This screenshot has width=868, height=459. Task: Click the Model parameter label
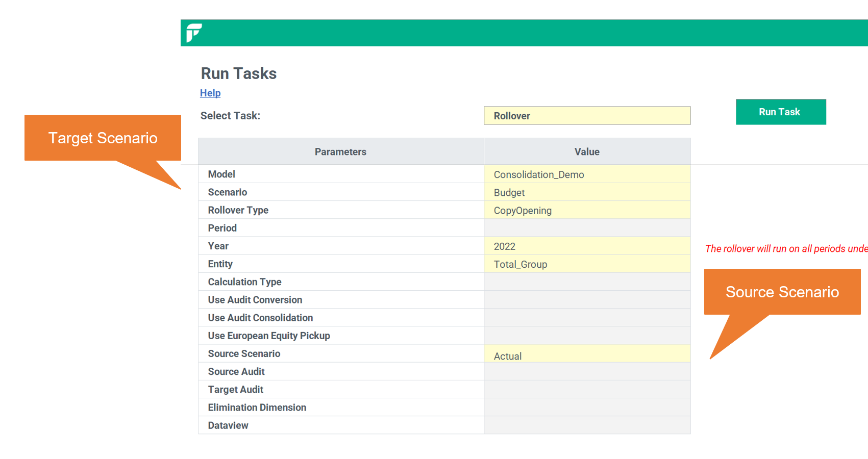(221, 174)
